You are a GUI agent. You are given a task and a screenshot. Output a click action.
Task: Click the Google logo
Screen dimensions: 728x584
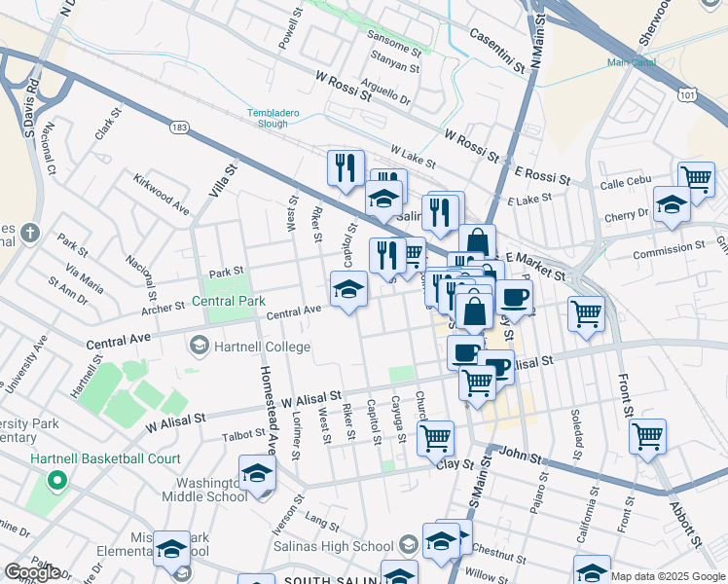pyautogui.click(x=32, y=572)
